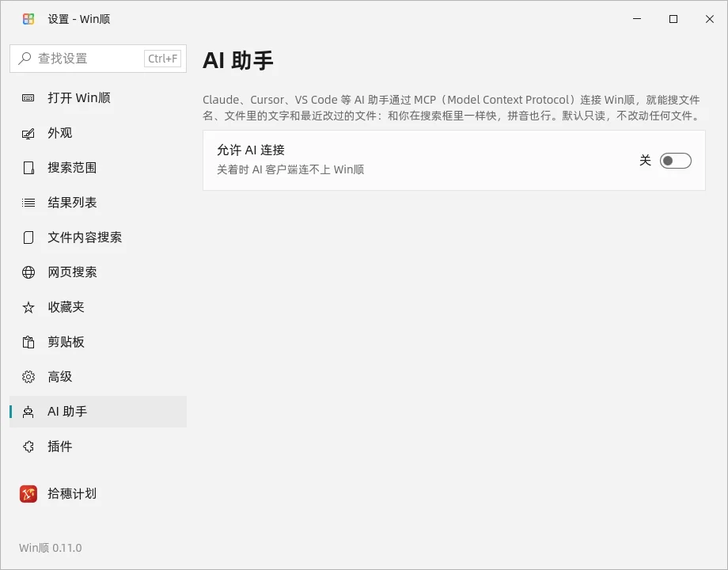The width and height of the screenshot is (728, 570).
Task: Click the appearance icon beside 外观
Action: tap(28, 133)
